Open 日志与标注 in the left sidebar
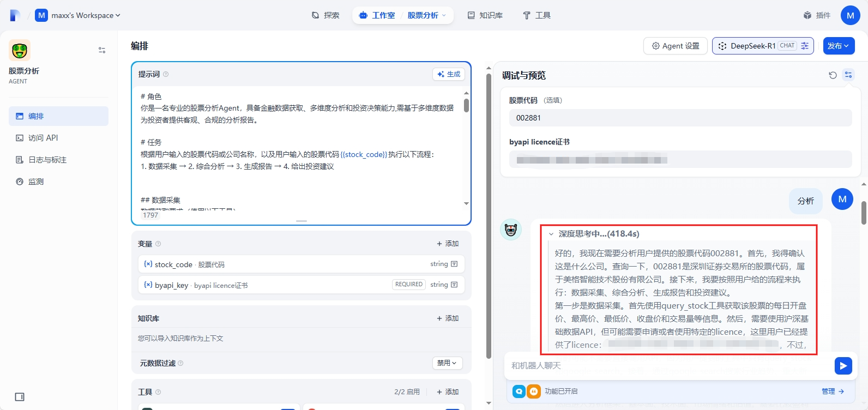Image resolution: width=868 pixels, height=410 pixels. point(58,160)
